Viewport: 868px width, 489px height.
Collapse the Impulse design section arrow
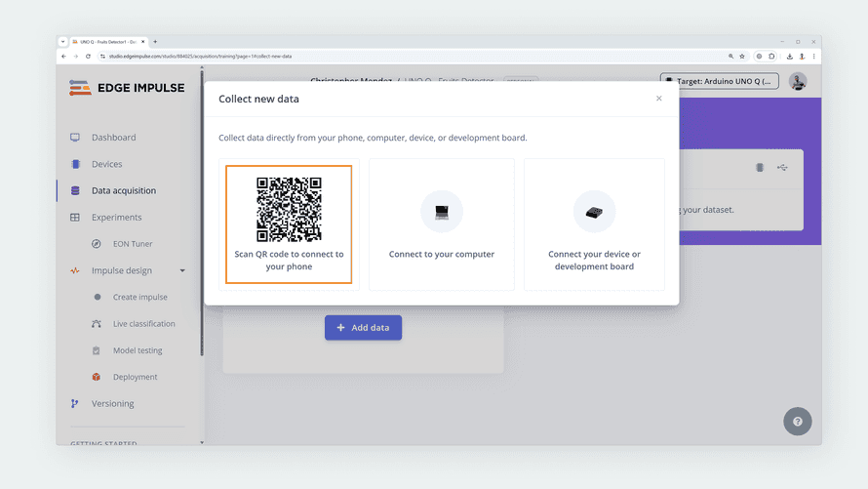click(182, 270)
